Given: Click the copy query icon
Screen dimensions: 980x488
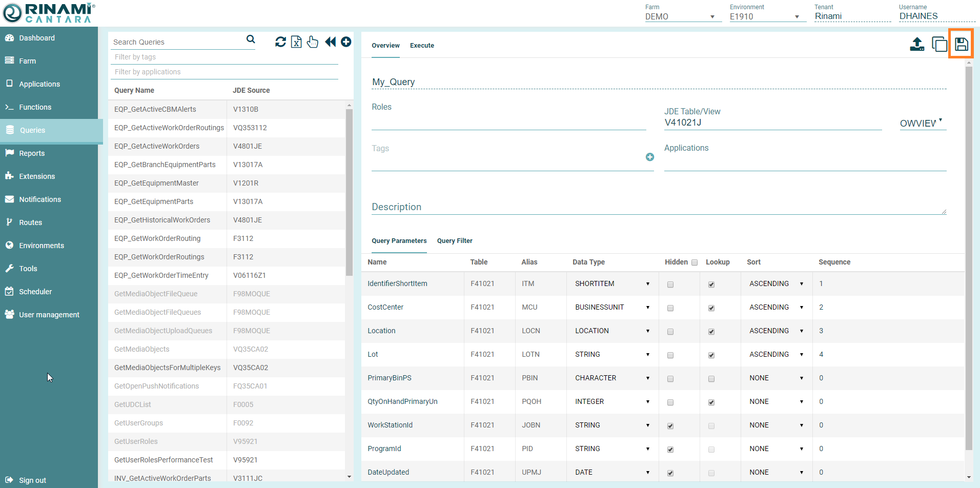Looking at the screenshot, I should coord(939,45).
